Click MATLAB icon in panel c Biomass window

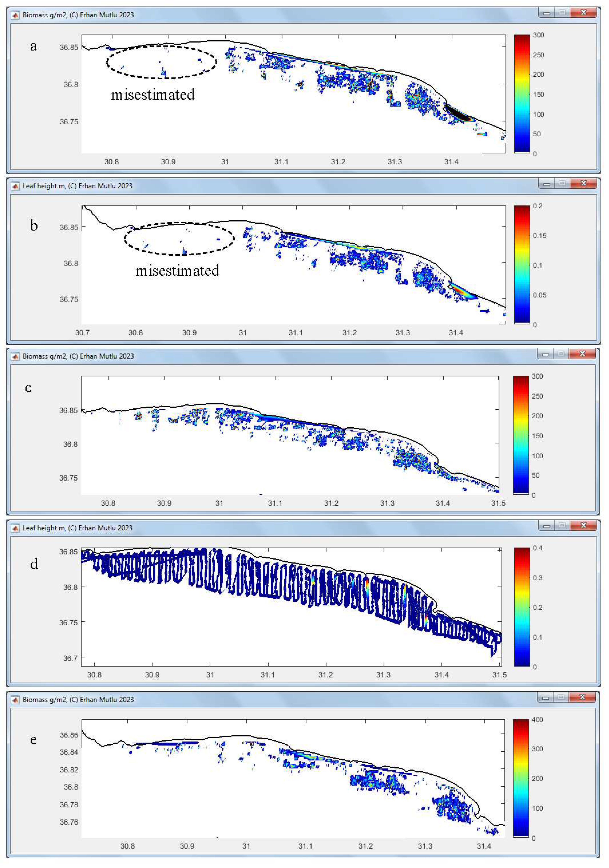(15, 356)
